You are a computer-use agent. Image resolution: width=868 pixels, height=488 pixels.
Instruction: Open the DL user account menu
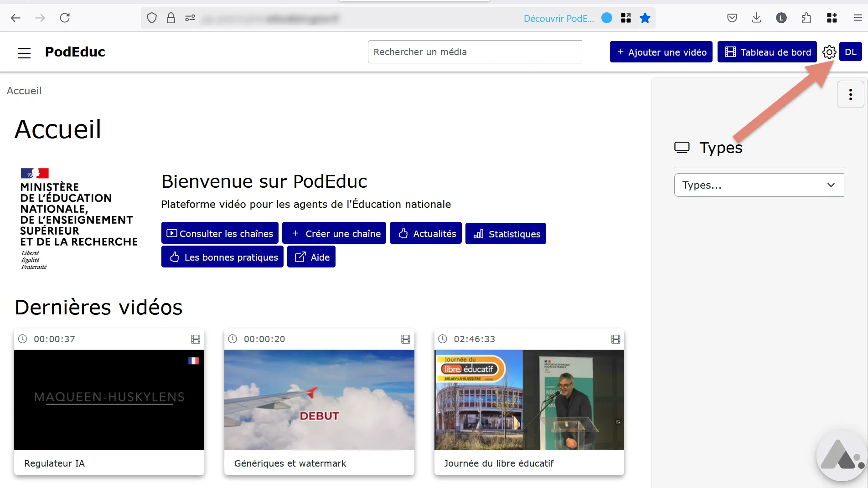coord(851,52)
